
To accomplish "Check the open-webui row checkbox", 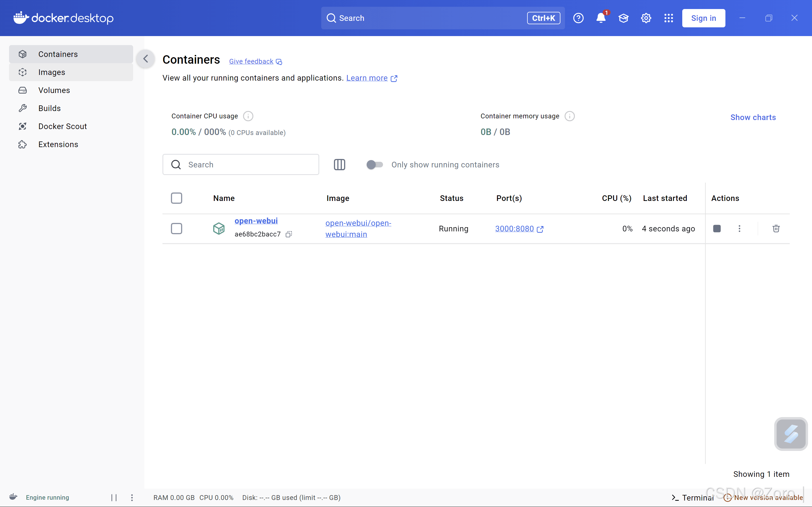I will [176, 228].
